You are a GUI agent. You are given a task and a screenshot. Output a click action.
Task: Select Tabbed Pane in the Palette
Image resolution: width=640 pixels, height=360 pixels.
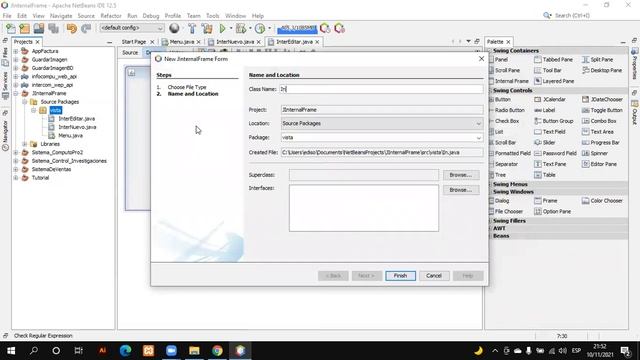553,60
